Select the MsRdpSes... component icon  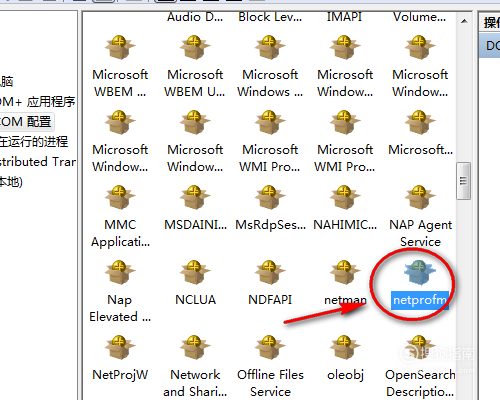pyautogui.click(x=270, y=197)
